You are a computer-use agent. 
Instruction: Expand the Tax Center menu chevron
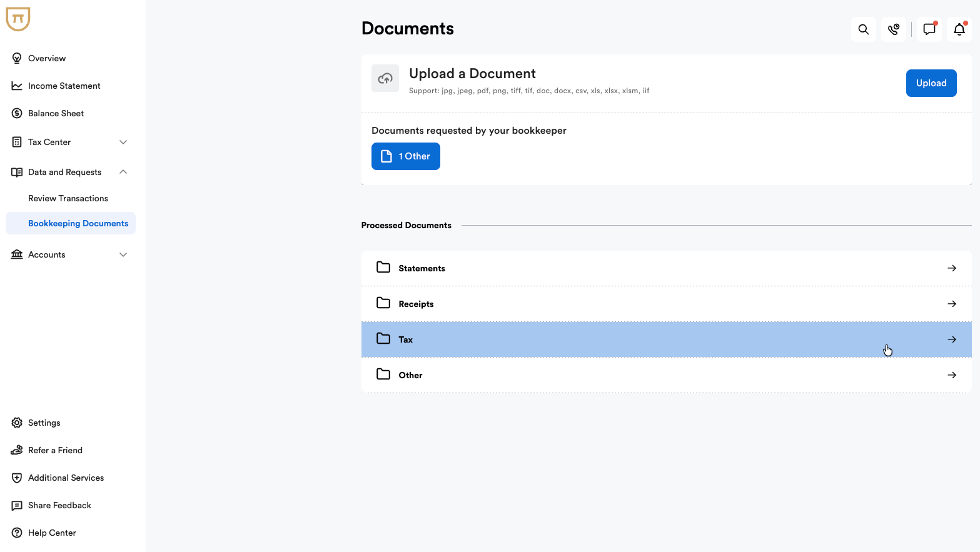pyautogui.click(x=123, y=142)
